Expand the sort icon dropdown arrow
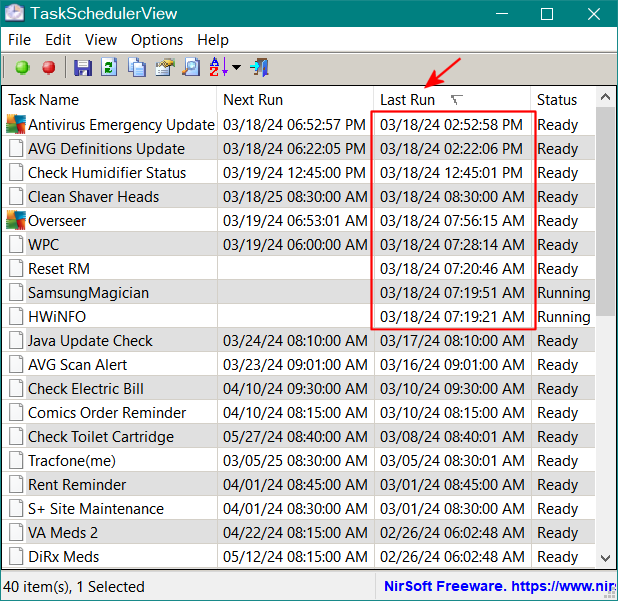The image size is (618, 601). click(x=236, y=68)
